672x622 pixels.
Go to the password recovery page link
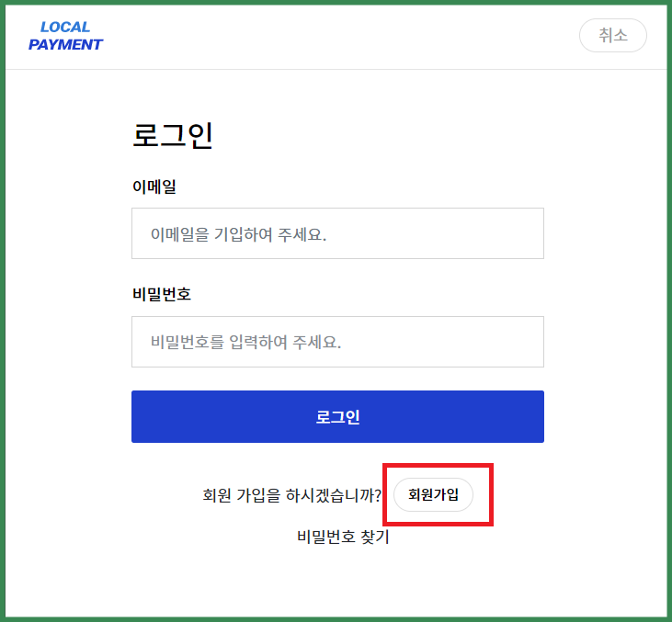pos(343,537)
